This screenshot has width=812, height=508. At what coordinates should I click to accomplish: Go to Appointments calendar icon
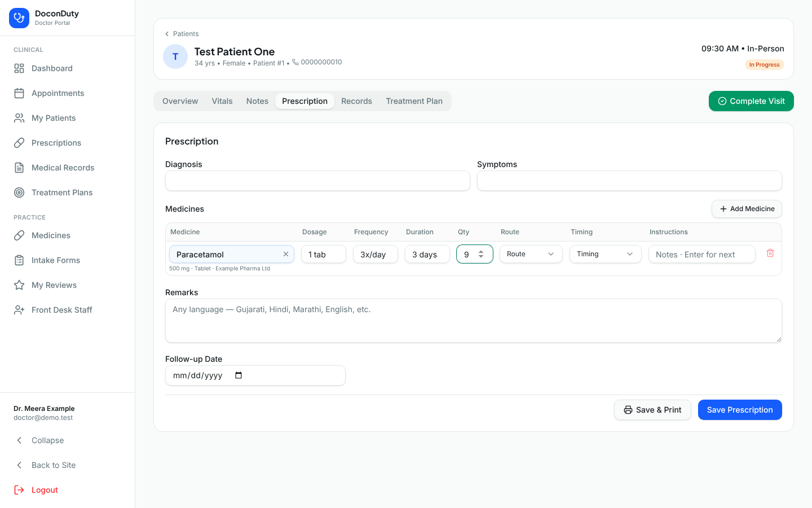point(19,93)
